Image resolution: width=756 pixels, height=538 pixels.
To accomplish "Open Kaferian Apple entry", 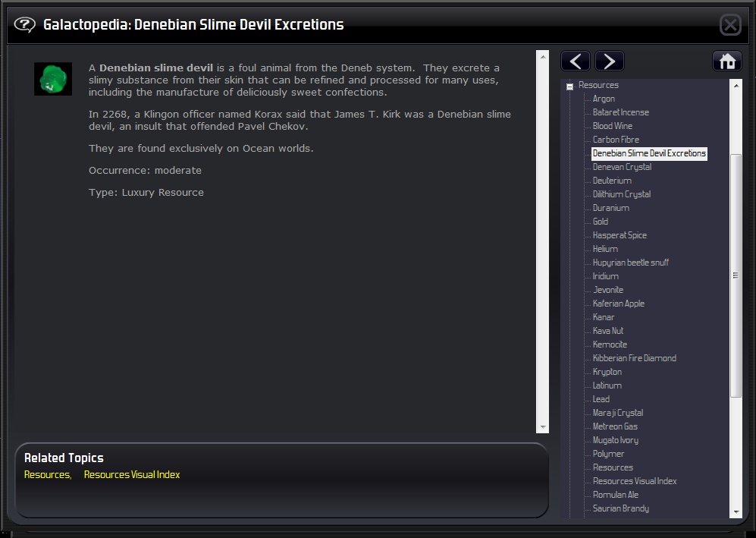I will point(619,304).
